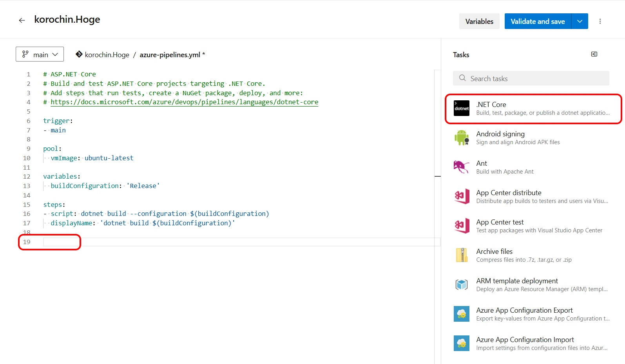Screen dimensions: 625x364
Task: Click the ARM template deployment cube icon
Action: point(461,285)
